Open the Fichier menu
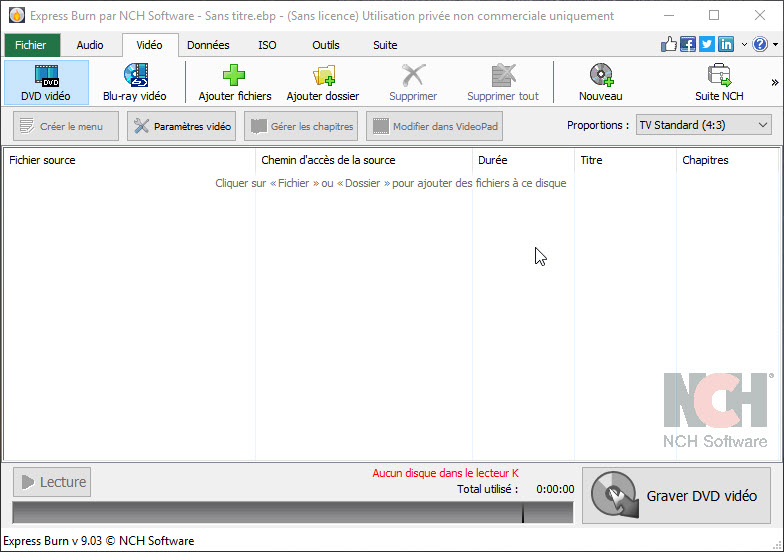Viewport: 784px width, 552px height. pyautogui.click(x=32, y=45)
